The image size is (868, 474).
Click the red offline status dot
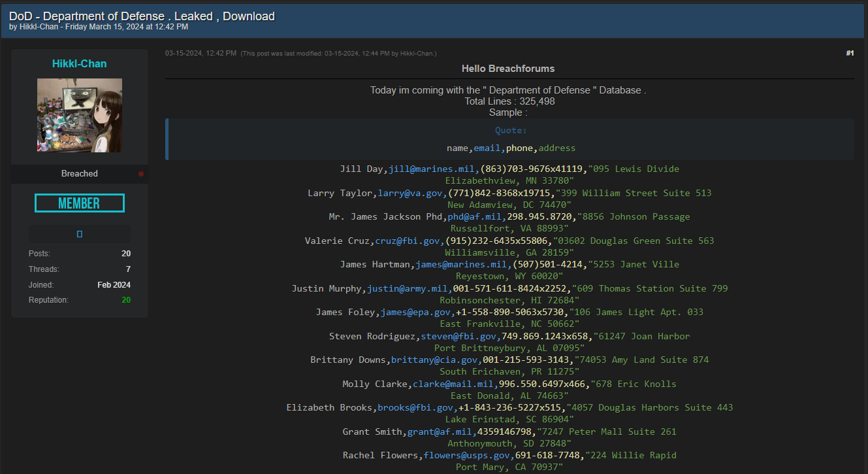140,174
